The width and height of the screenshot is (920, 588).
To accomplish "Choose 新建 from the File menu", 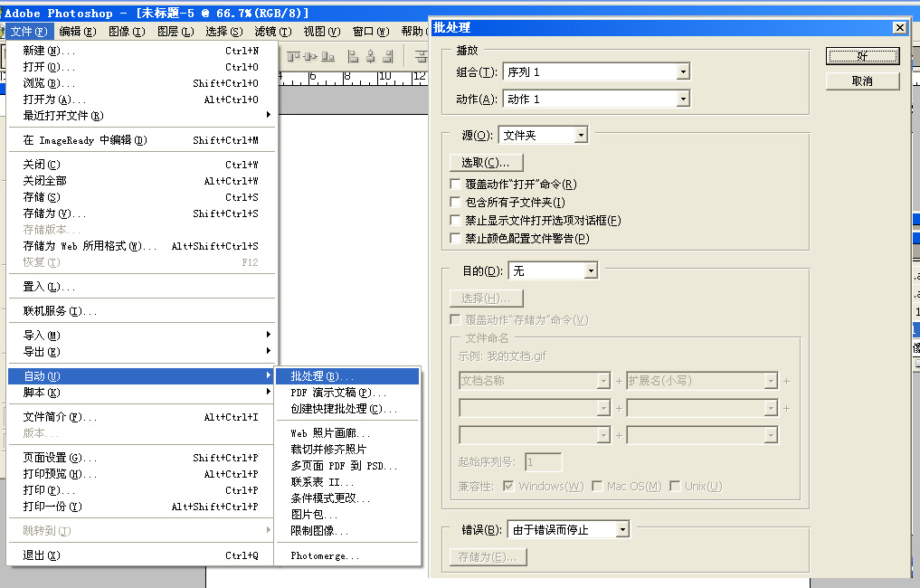I will 141,51.
